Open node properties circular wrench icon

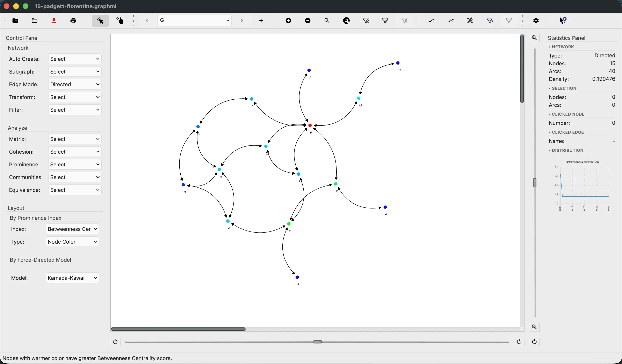[x=347, y=21]
